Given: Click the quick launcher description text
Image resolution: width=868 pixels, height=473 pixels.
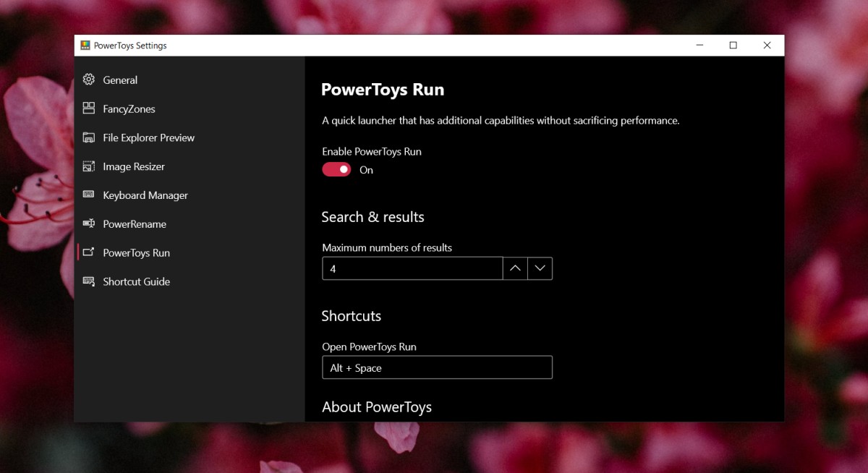Looking at the screenshot, I should [x=501, y=121].
